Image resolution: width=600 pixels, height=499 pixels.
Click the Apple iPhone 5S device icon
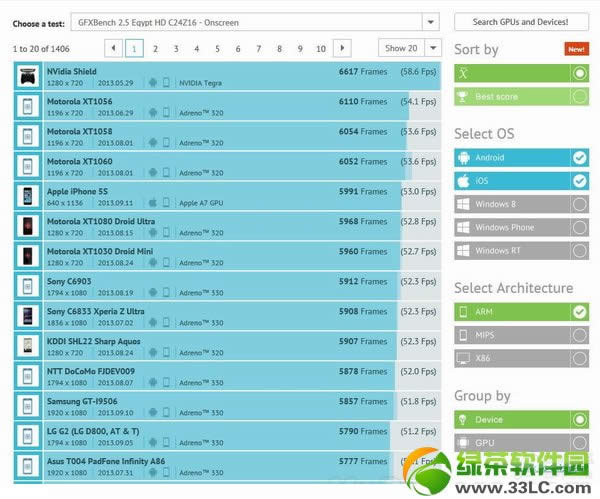coord(28,194)
